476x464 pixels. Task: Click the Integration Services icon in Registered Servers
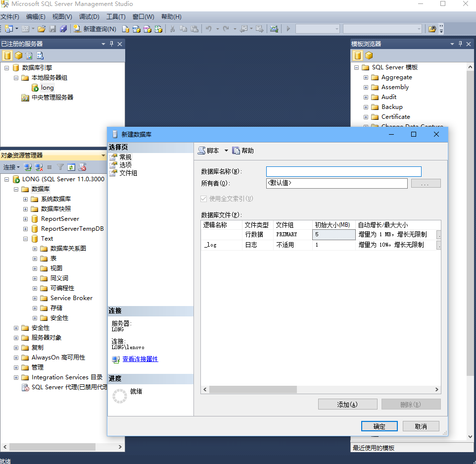pyautogui.click(x=40, y=55)
